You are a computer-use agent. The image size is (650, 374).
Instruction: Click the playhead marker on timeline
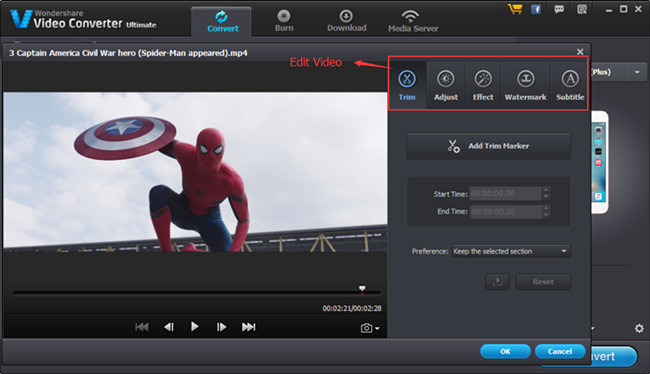(362, 289)
